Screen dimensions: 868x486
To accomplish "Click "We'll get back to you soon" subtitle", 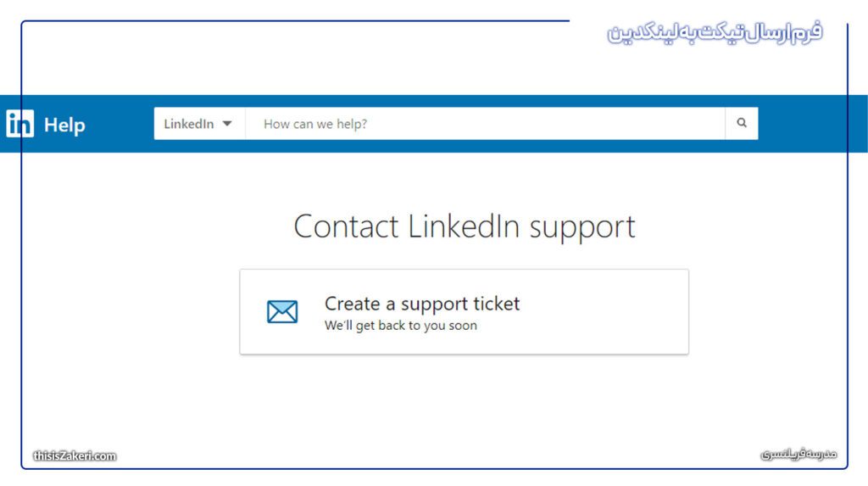I will tap(400, 326).
